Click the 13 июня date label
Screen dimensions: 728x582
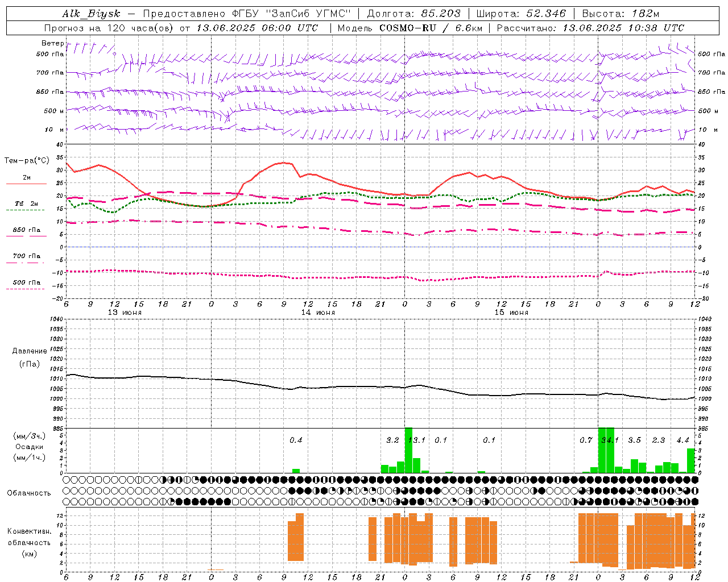125,313
